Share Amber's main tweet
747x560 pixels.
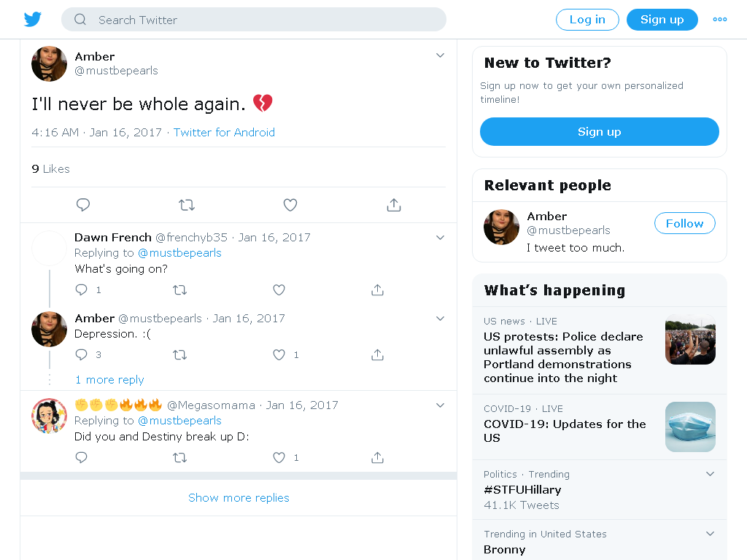click(x=393, y=205)
